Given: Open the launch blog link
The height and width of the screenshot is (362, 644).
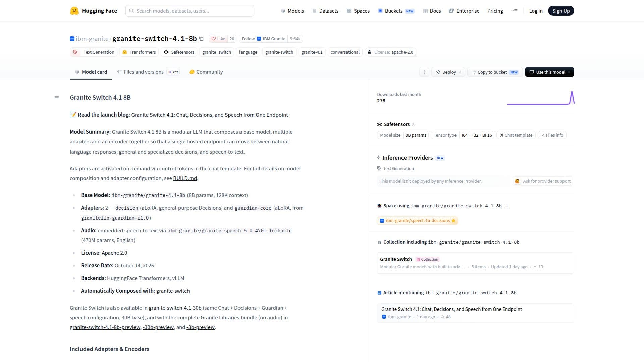Looking at the screenshot, I should click(210, 115).
